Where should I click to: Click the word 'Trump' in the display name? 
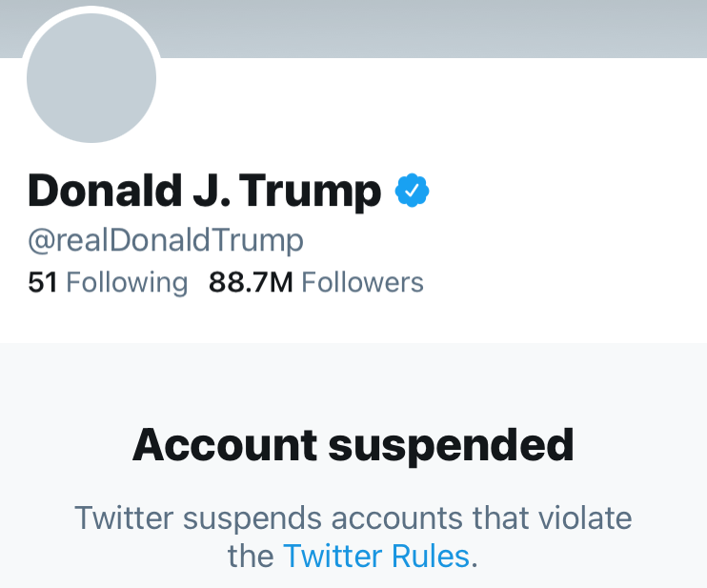pyautogui.click(x=310, y=192)
